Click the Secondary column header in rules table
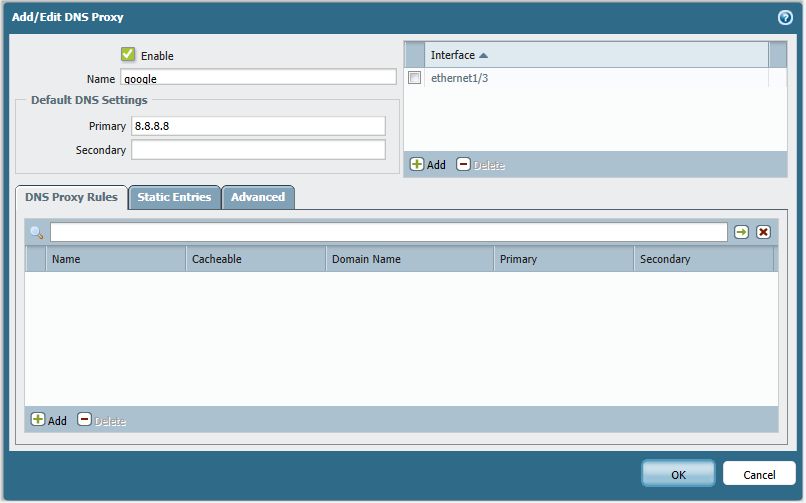This screenshot has height=503, width=806. 704,259
